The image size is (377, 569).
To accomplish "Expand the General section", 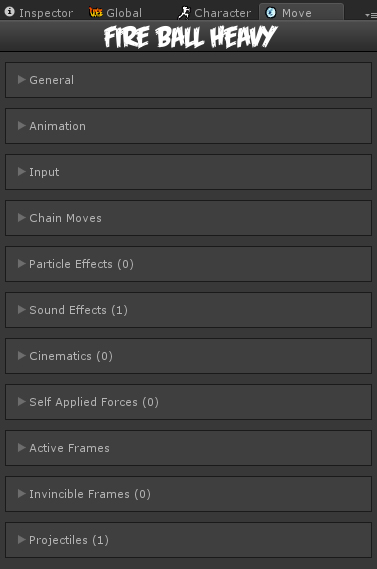I will 188,80.
